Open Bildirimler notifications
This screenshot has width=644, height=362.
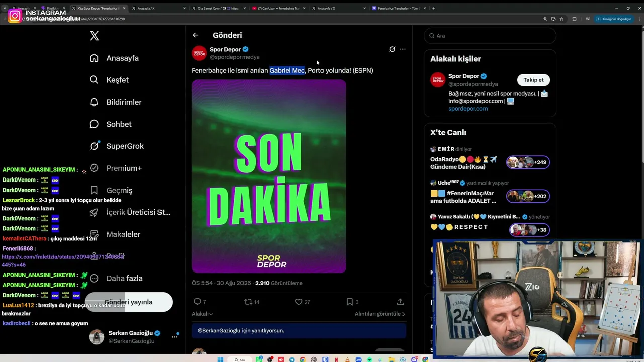pos(124,102)
